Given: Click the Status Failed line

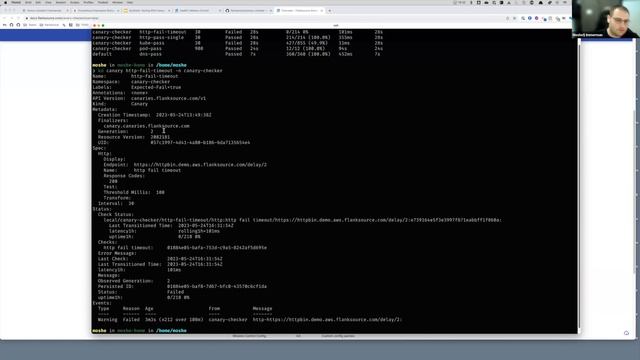Looking at the screenshot, I should (141, 292).
